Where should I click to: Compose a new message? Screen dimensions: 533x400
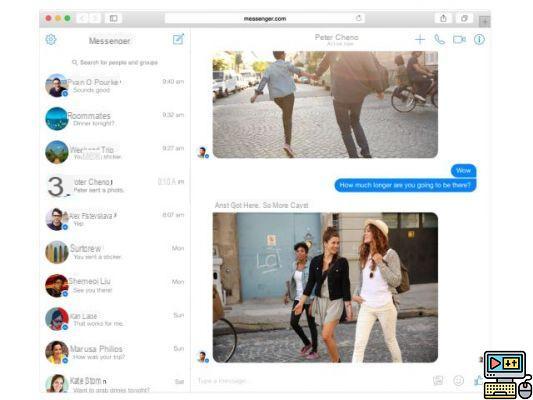click(178, 39)
